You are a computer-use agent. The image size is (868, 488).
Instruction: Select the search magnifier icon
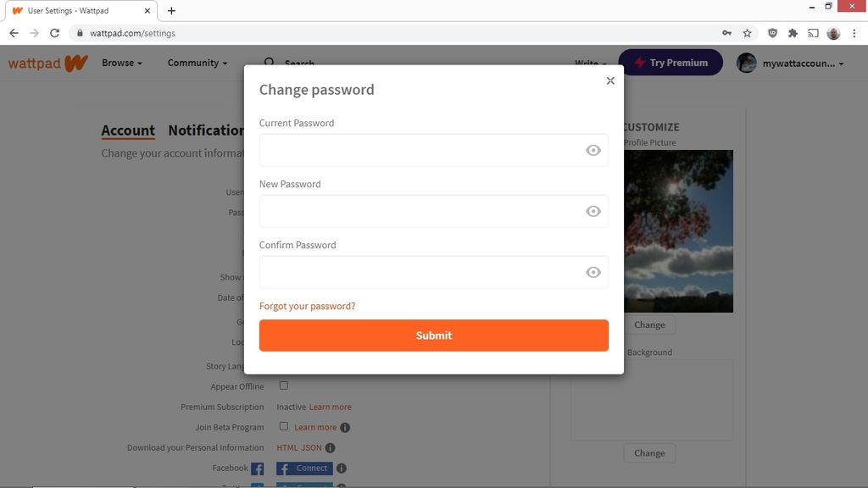pos(269,63)
